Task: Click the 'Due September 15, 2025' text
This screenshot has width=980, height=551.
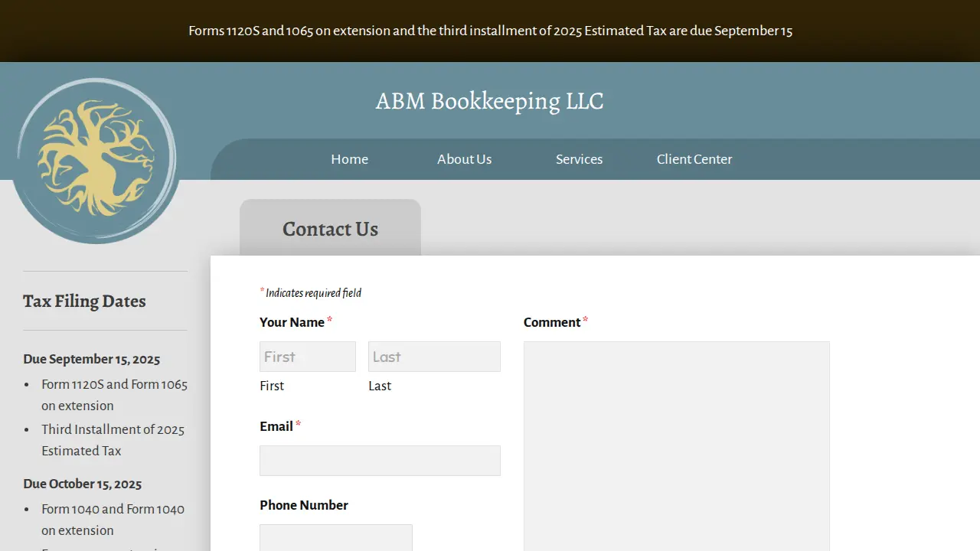Action: point(92,359)
